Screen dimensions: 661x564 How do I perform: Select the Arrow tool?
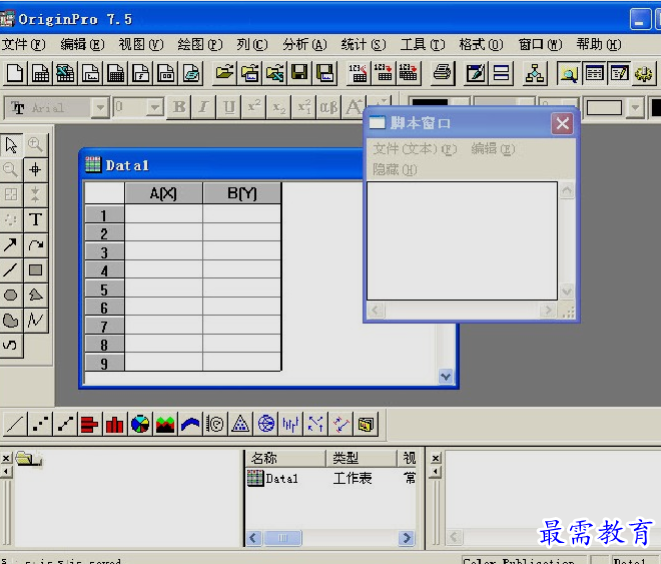click(11, 244)
